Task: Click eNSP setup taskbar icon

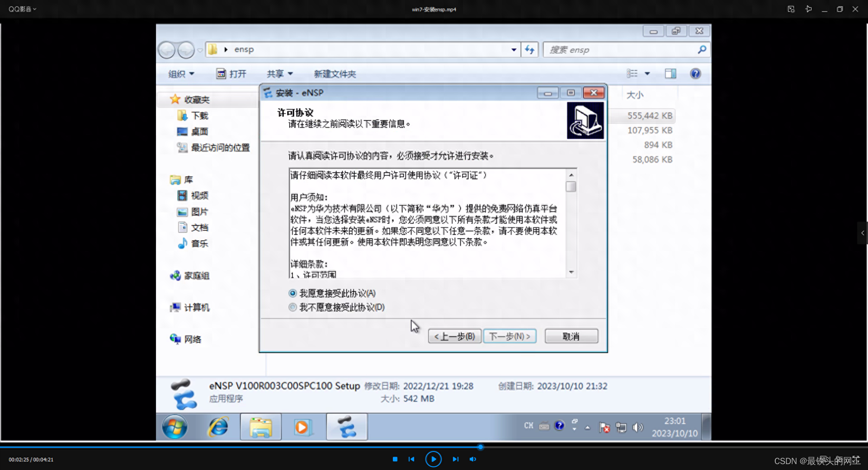Action: tap(347, 427)
